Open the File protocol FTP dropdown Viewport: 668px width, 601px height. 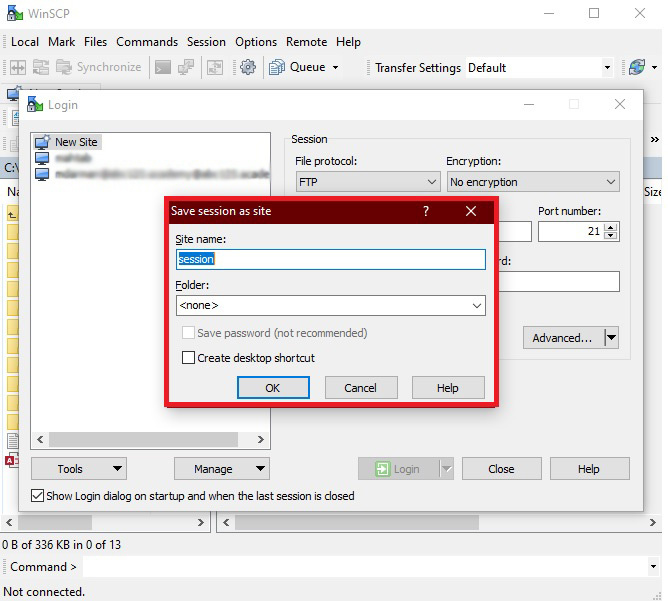point(431,182)
